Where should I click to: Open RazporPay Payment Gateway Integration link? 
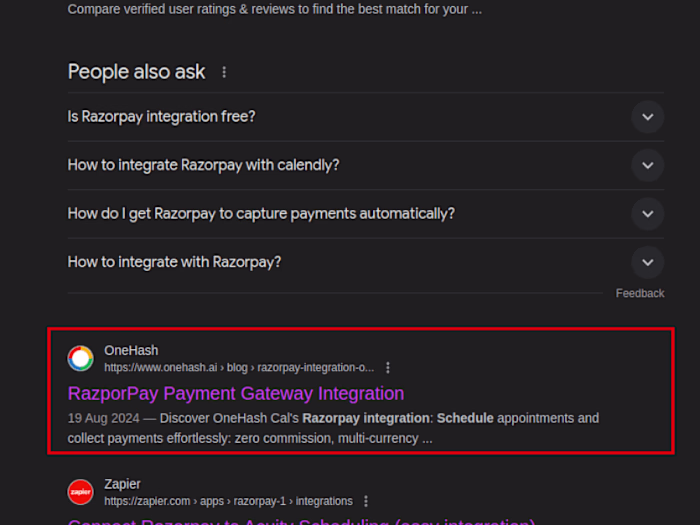click(236, 393)
